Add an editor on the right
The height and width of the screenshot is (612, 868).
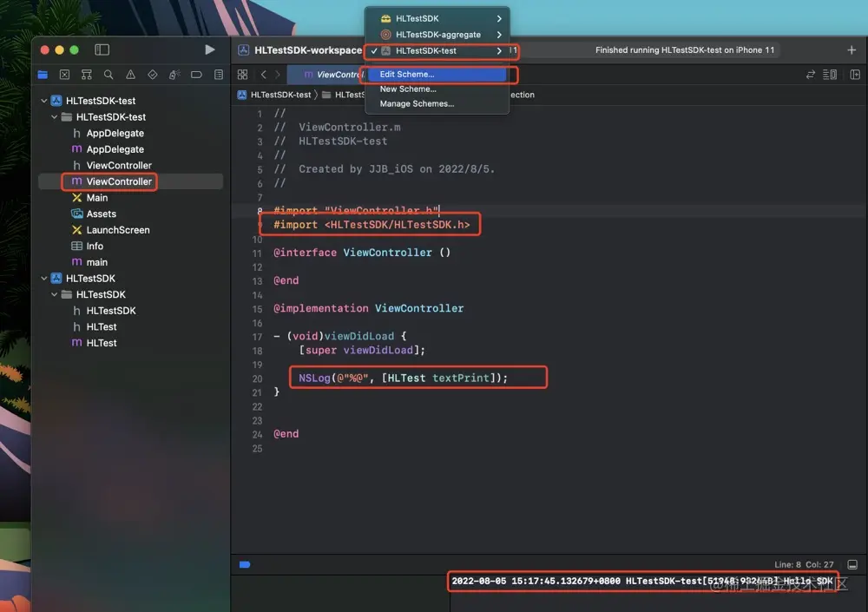(x=855, y=74)
